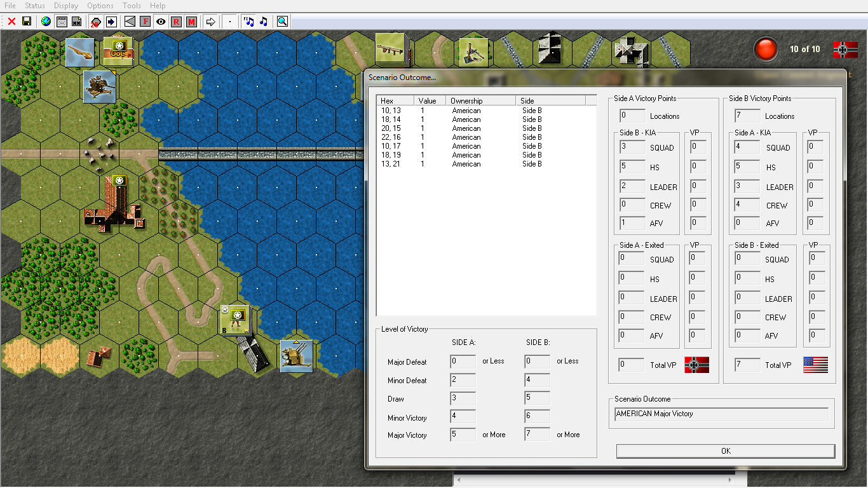The height and width of the screenshot is (488, 868).
Task: Click the blue arrow box toolbar icon
Action: point(111,22)
